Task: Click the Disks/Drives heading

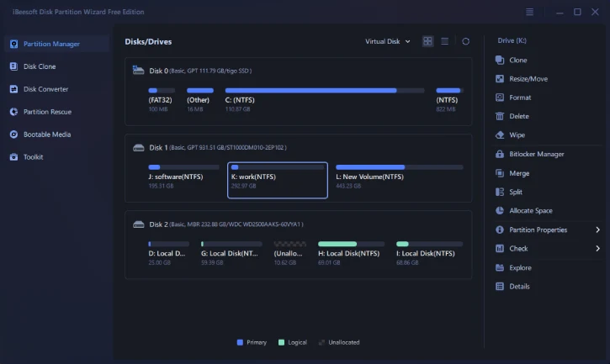Action: pos(148,41)
